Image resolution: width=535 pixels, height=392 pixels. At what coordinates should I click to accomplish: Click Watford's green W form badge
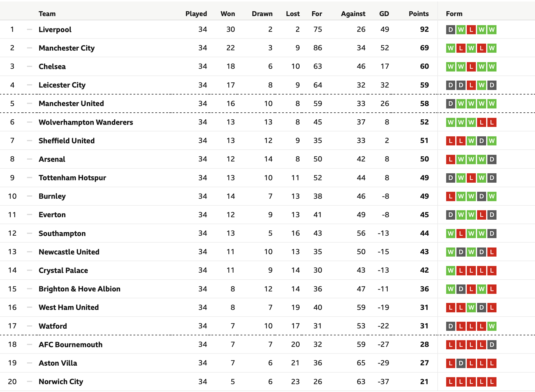492,326
